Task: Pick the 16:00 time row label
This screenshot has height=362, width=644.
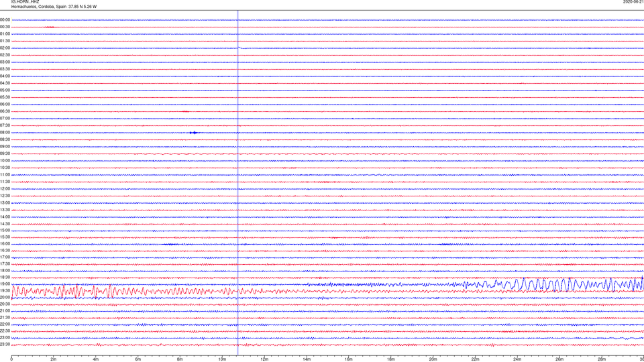Action: pos(5,244)
